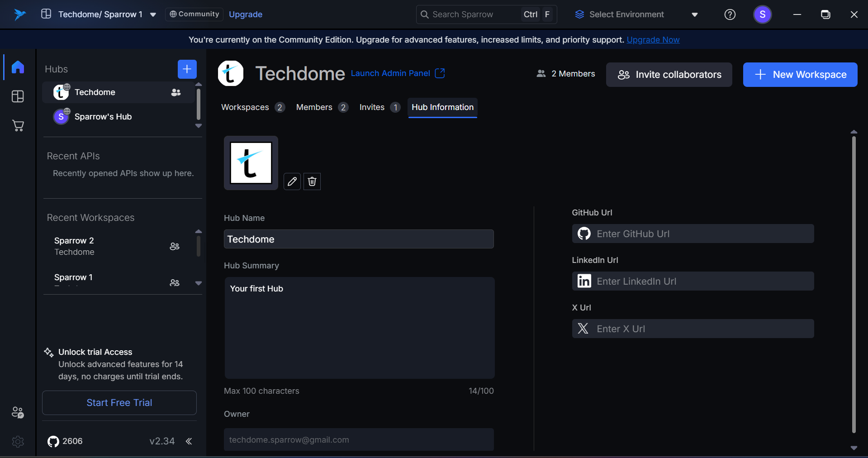868x458 pixels.
Task: Select Sparrow's Hub in Hubs list
Action: [103, 117]
